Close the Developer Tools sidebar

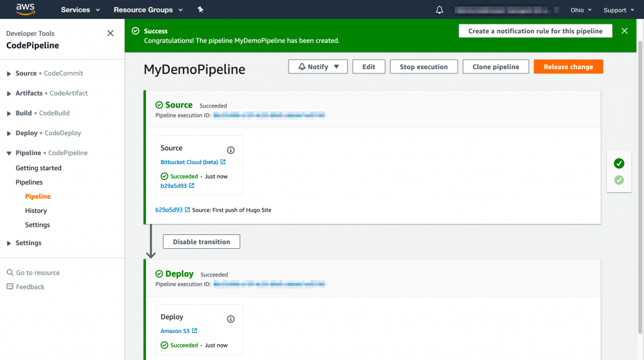click(x=110, y=33)
